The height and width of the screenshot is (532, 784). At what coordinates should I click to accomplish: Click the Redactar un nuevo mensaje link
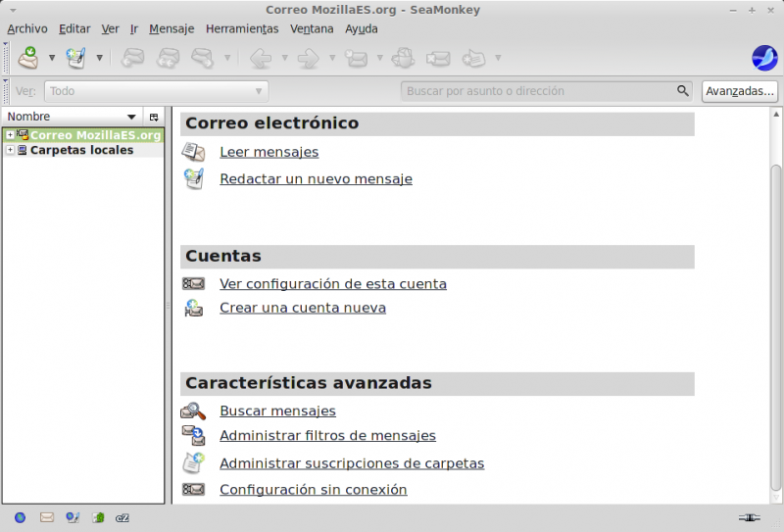(316, 179)
